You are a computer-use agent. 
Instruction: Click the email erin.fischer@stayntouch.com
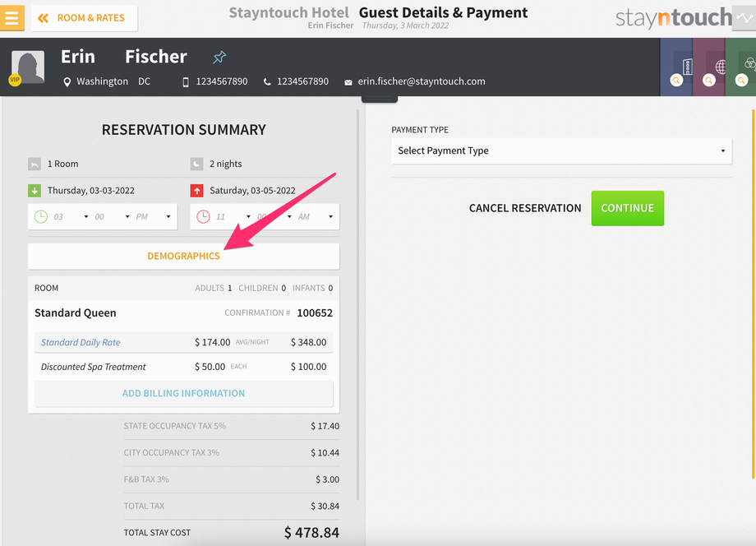click(422, 81)
